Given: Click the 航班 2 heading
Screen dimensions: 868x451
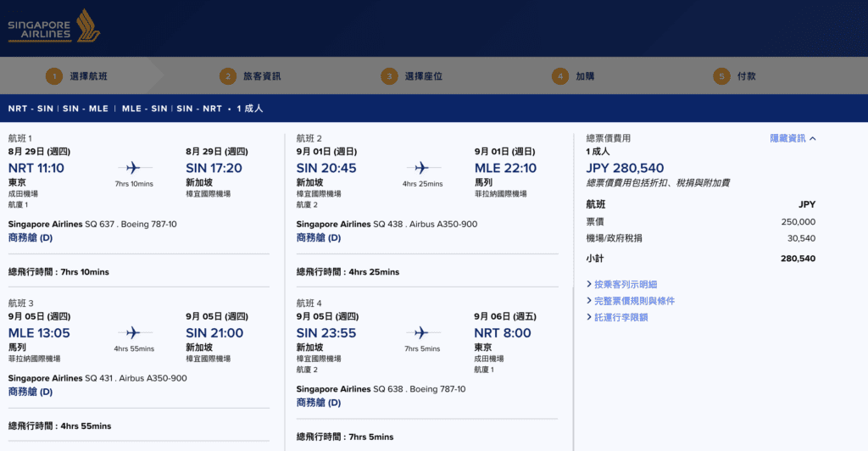Looking at the screenshot, I should [309, 138].
